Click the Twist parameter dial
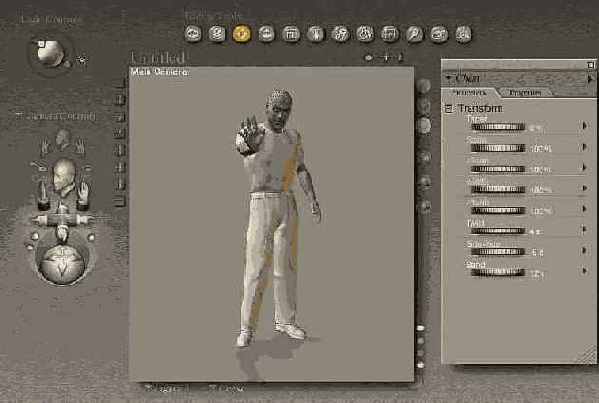This screenshot has height=403, width=599. point(498,231)
